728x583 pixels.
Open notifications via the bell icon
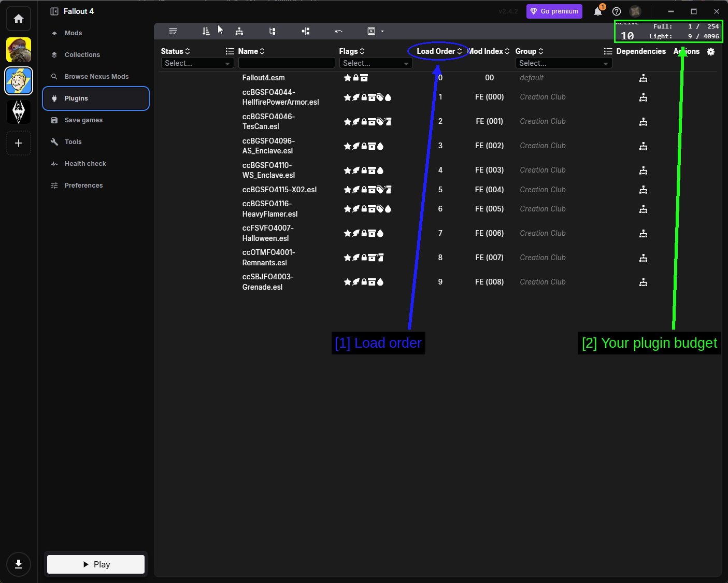598,11
